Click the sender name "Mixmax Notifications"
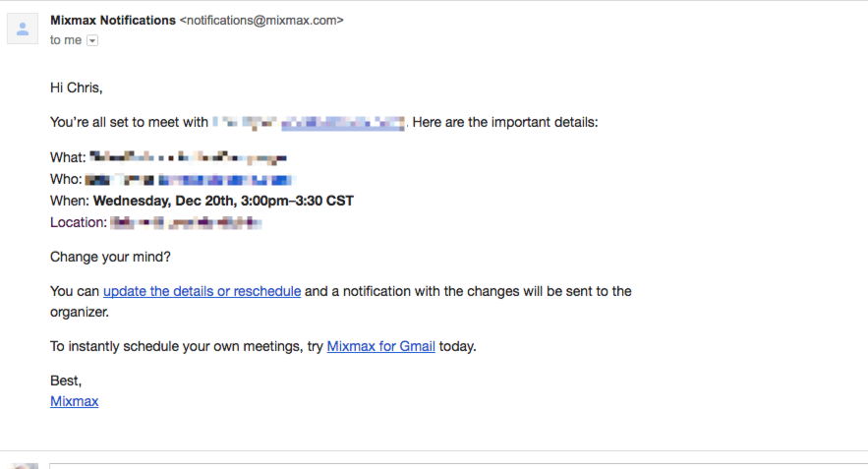 tap(113, 21)
